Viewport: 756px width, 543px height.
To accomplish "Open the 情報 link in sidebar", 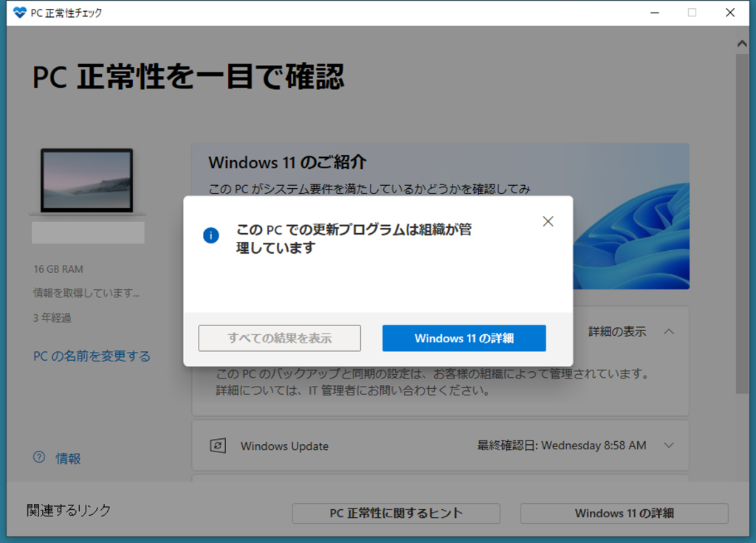I will tap(68, 458).
